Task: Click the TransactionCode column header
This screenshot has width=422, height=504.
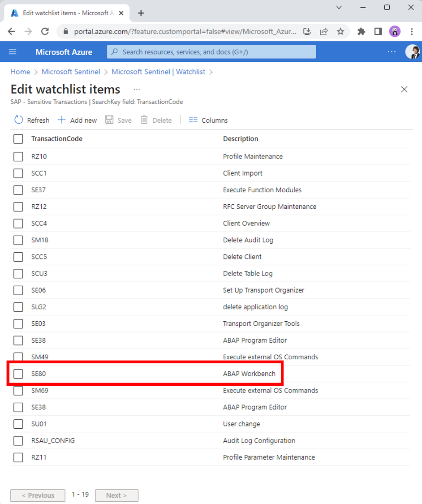Action: [x=57, y=138]
